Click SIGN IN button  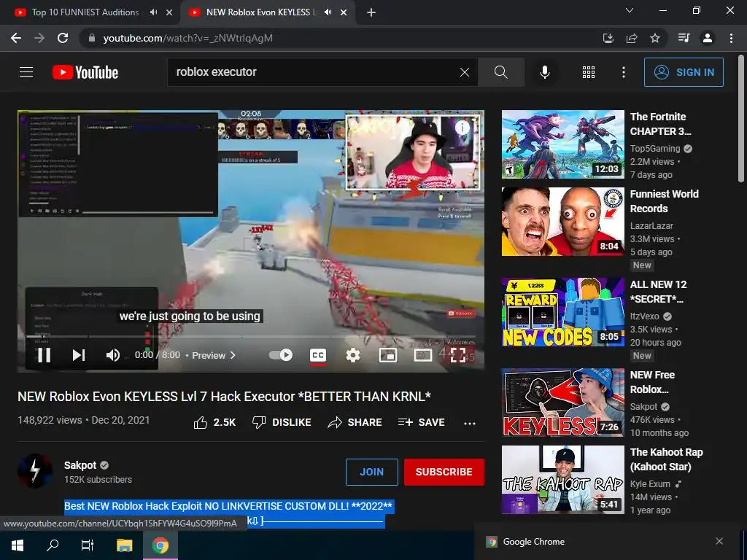point(684,72)
